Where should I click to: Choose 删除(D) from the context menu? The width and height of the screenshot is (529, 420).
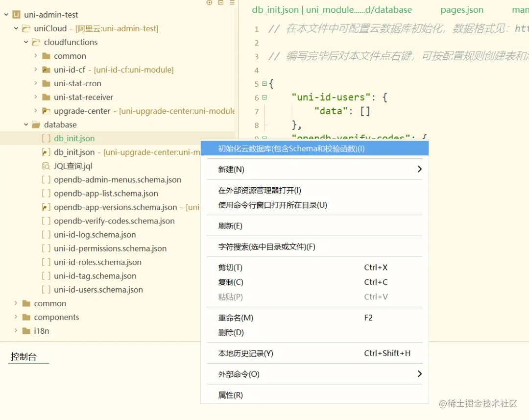click(314, 333)
